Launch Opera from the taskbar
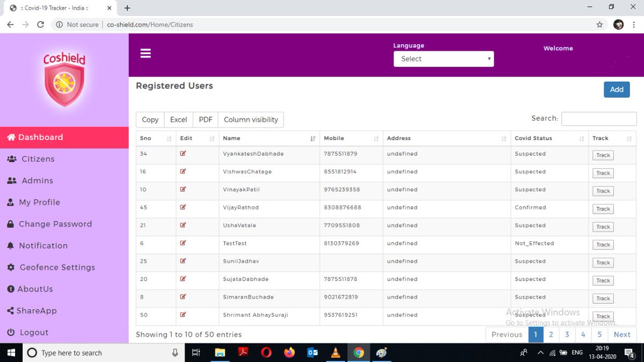 coord(266,353)
